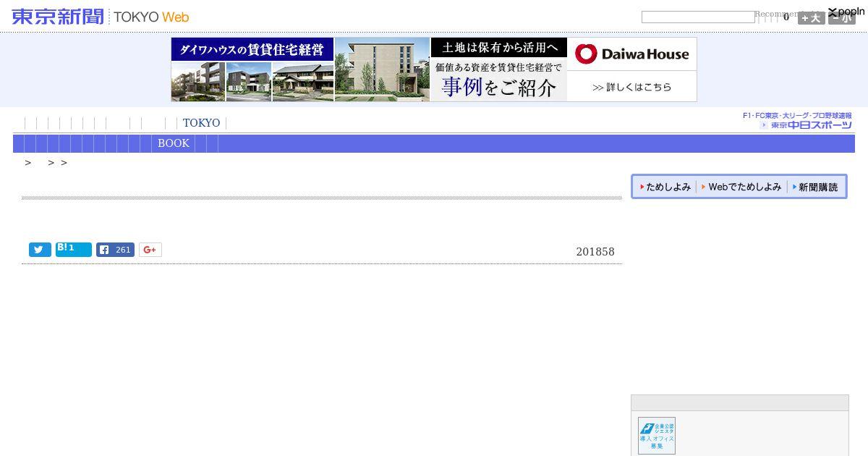
Task: Open the TOKYO menu item
Action: (x=201, y=123)
